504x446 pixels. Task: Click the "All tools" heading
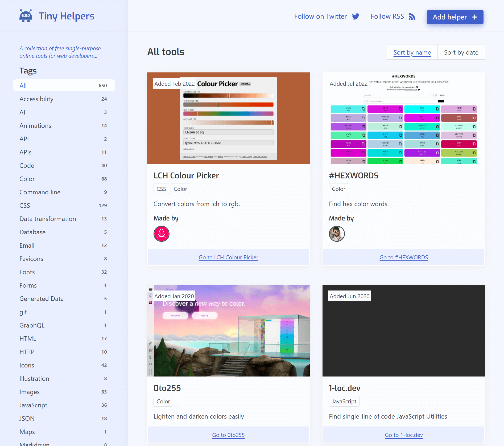[x=166, y=52]
